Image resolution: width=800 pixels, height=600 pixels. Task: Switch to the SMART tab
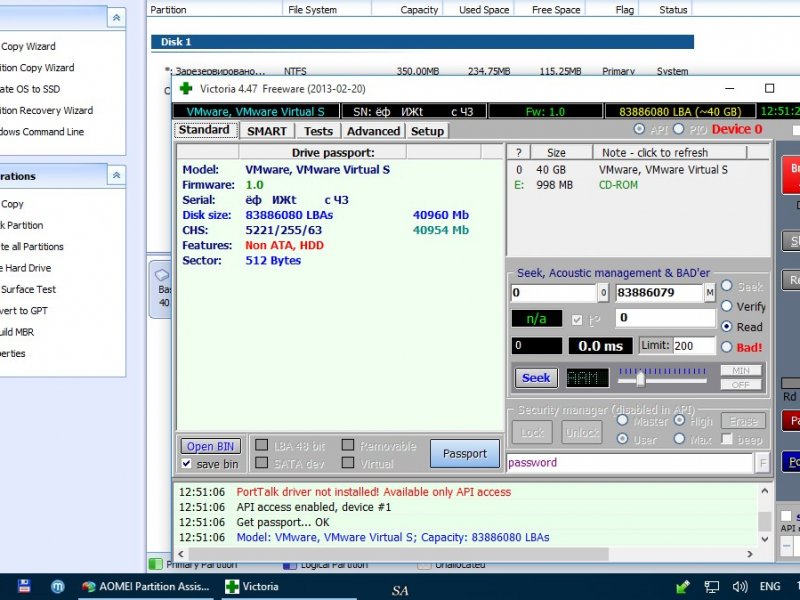[266, 131]
